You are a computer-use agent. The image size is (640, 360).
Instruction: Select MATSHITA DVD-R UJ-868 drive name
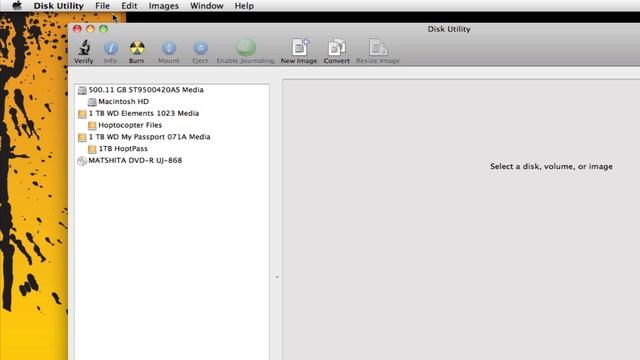click(135, 160)
